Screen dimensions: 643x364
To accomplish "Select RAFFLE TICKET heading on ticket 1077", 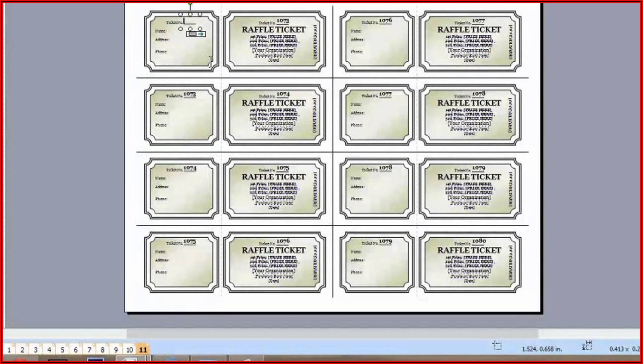I will (x=469, y=29).
